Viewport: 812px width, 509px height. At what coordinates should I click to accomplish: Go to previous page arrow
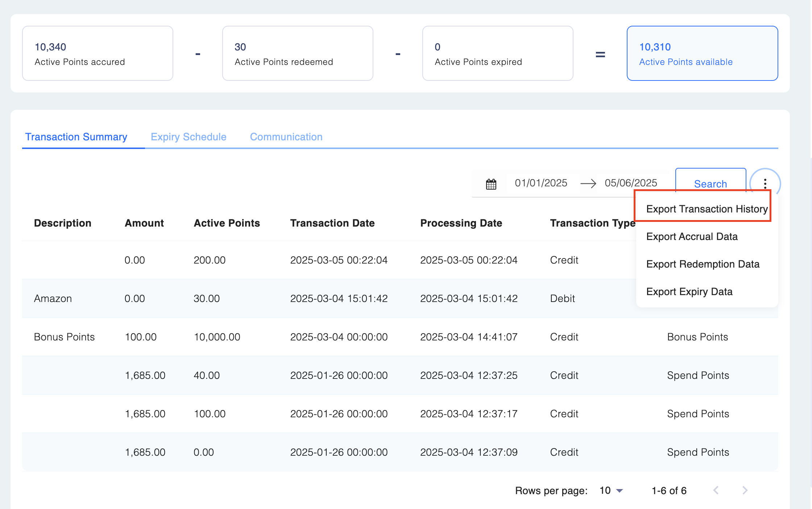click(716, 491)
